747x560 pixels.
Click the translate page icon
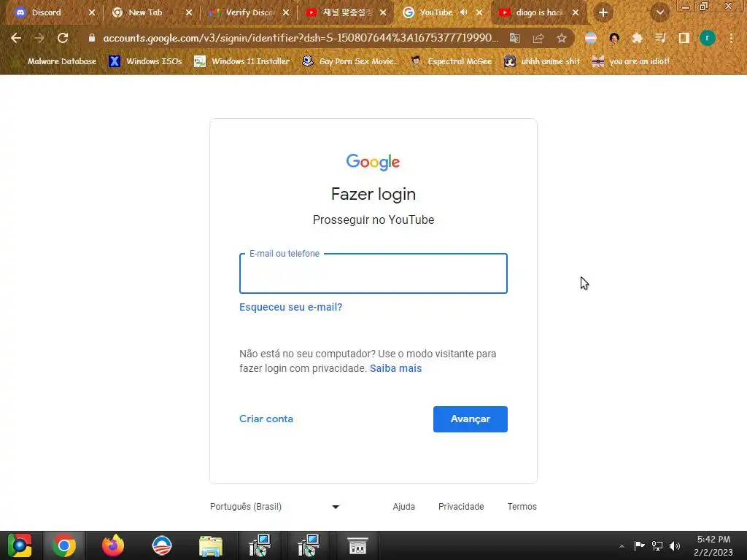(x=514, y=38)
